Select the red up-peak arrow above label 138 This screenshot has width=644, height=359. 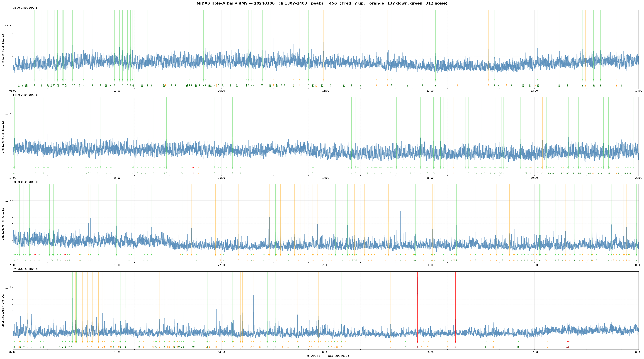point(193,167)
